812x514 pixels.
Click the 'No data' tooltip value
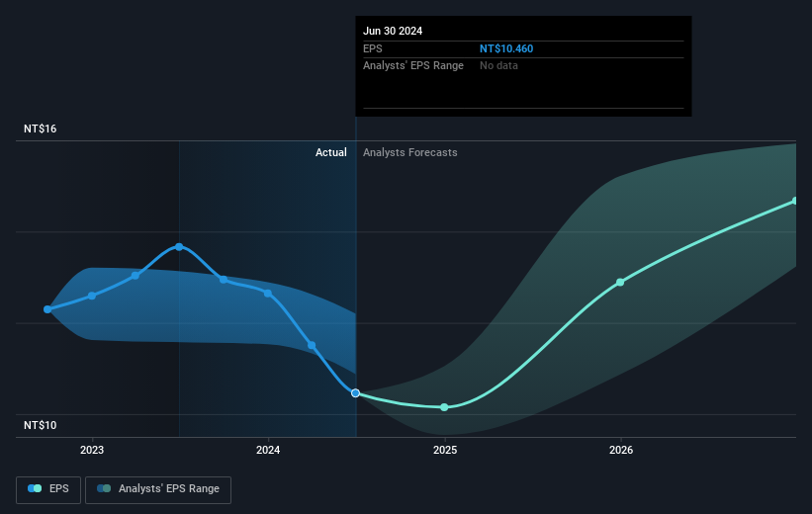[498, 66]
